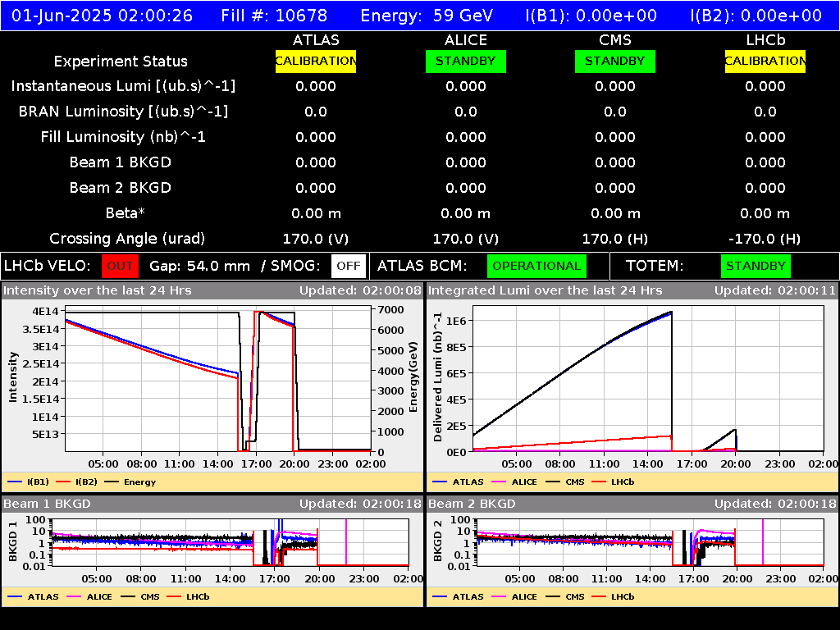Screen dimensions: 840x630
Task: Click CMS crossing angle value 170.0 (H)
Action: point(615,239)
